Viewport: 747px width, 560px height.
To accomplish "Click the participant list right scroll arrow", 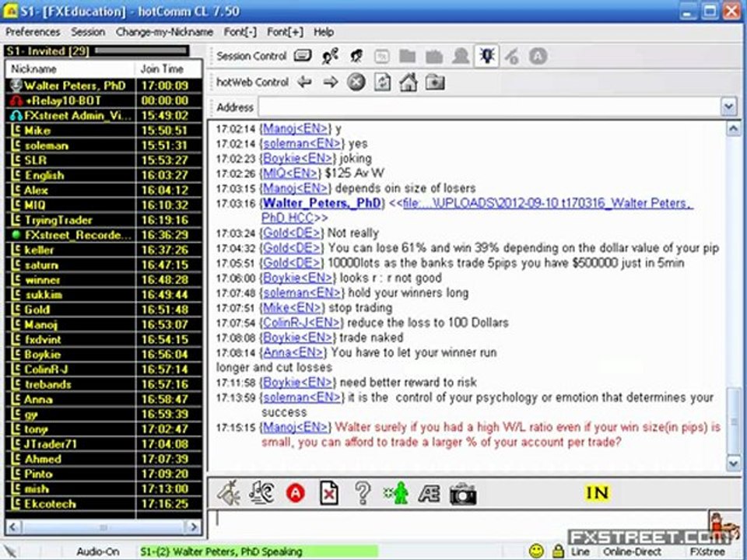I will coord(193,527).
